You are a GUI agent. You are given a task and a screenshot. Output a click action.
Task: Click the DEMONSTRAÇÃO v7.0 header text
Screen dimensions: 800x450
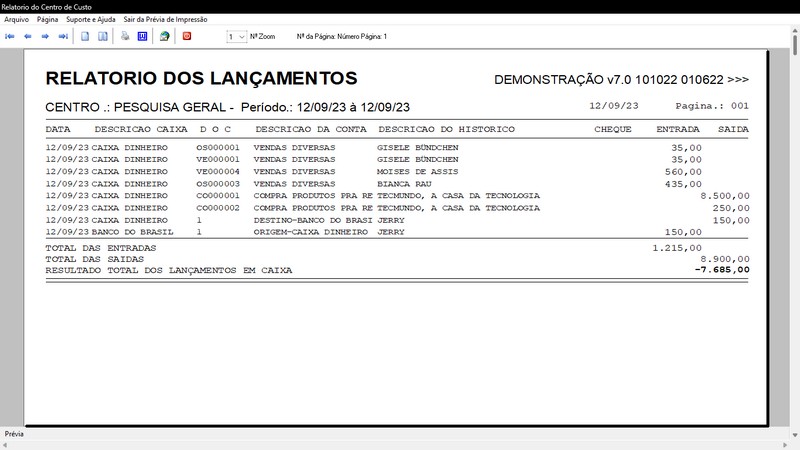tap(621, 80)
